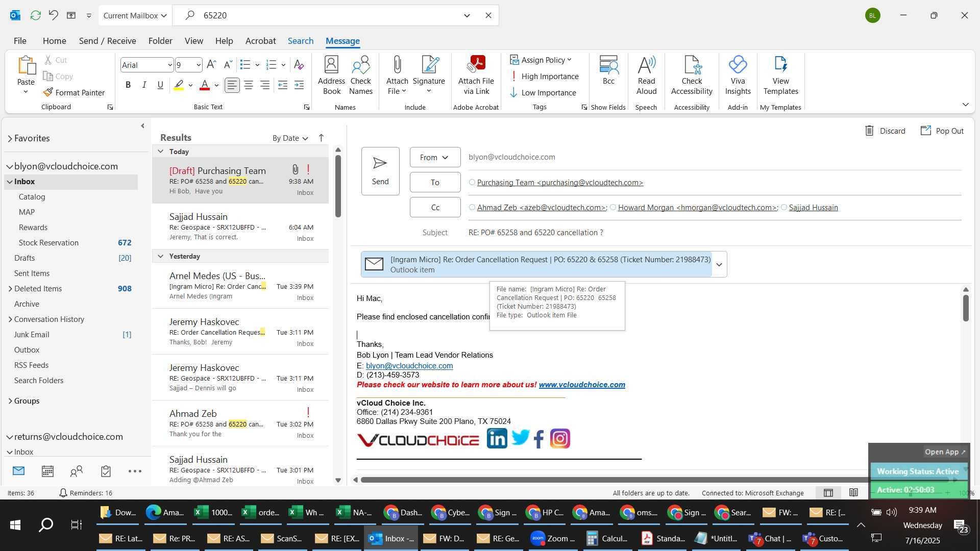The image size is (980, 551).
Task: Click the Bcc show fields icon
Action: tap(608, 70)
